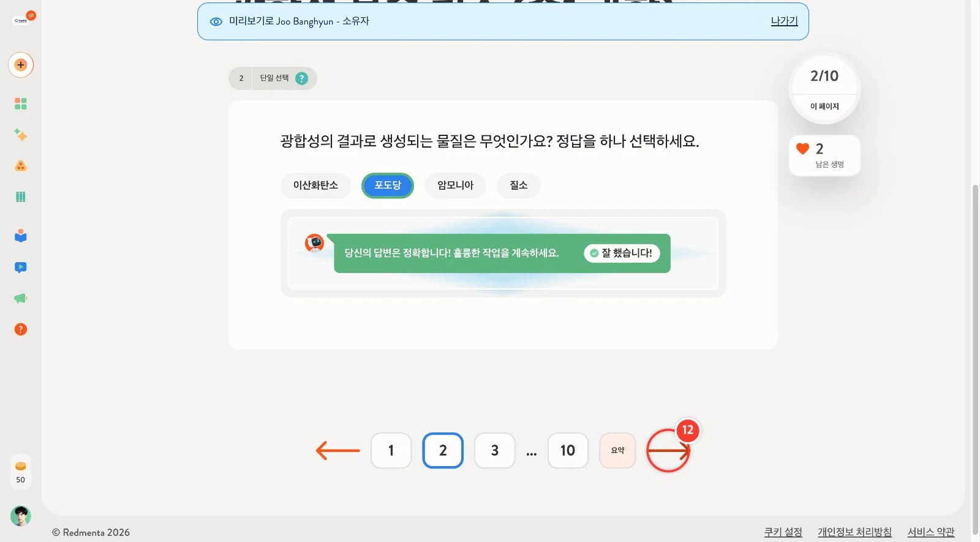Click the question text about 광합성
Viewport: 980px width, 542px height.
(x=489, y=141)
